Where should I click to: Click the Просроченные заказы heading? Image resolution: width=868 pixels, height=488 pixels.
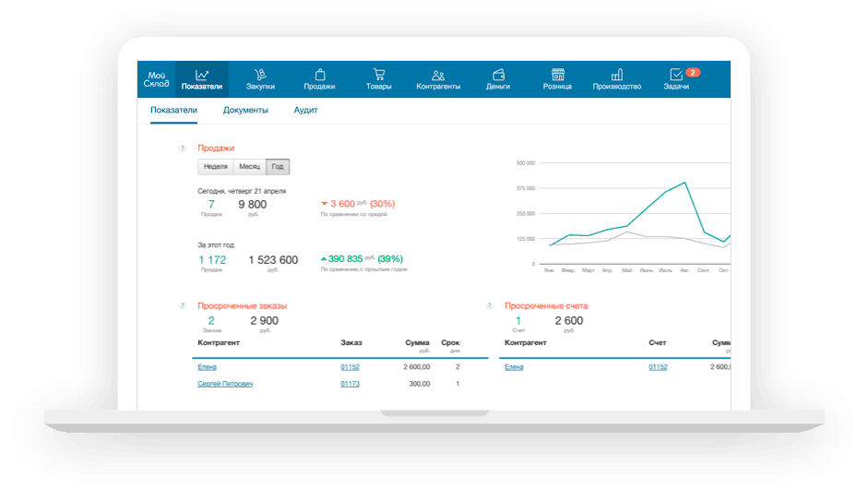point(242,305)
